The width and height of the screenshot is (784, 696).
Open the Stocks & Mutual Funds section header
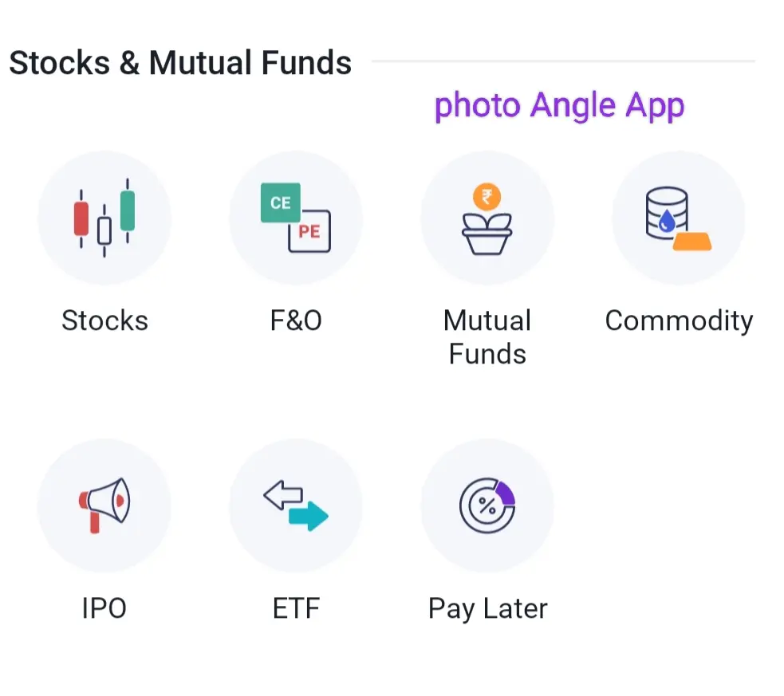pyautogui.click(x=180, y=62)
